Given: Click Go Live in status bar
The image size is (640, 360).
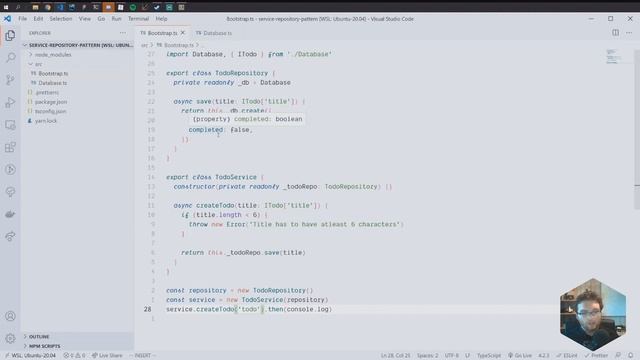Looking at the screenshot, I should [520, 356].
